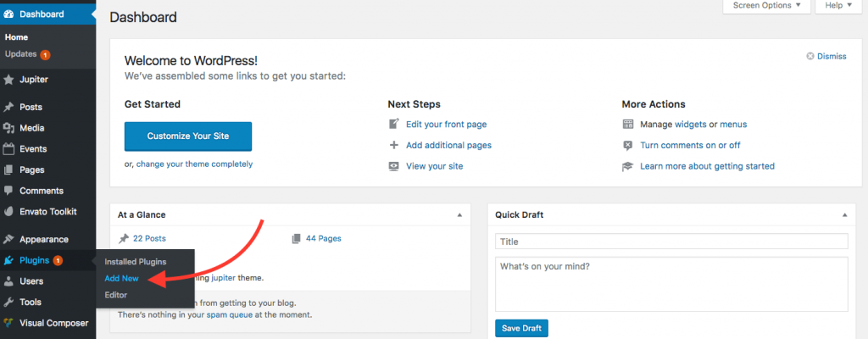Open the View your site link
The image size is (868, 339).
(x=435, y=166)
